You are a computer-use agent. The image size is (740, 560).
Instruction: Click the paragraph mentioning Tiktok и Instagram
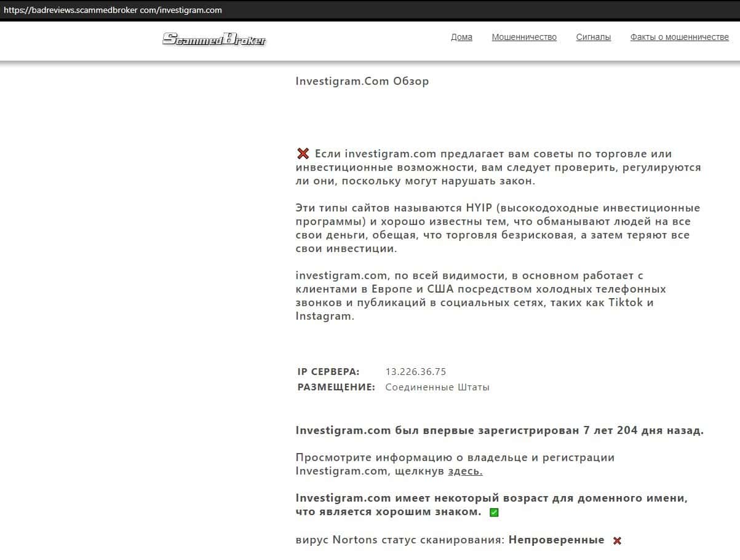481,296
